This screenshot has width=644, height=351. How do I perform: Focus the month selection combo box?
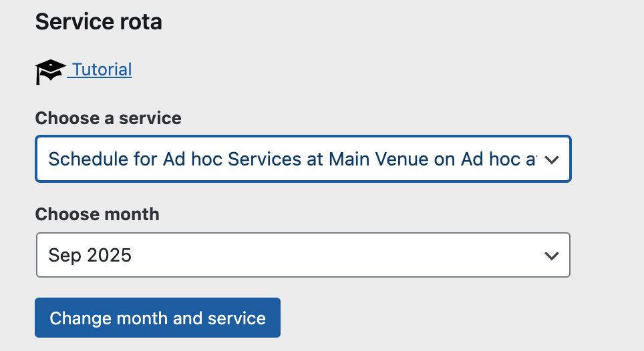click(x=303, y=255)
